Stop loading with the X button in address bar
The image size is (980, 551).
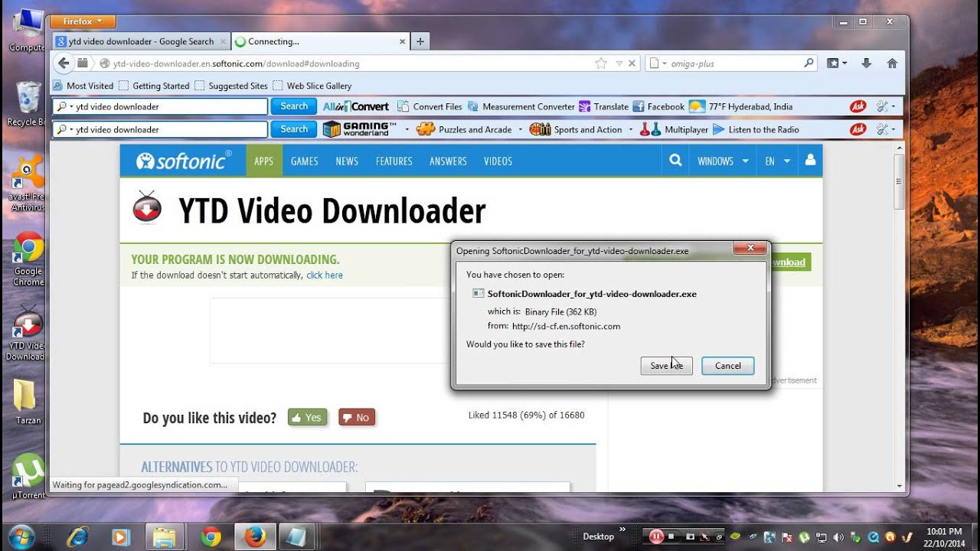632,64
